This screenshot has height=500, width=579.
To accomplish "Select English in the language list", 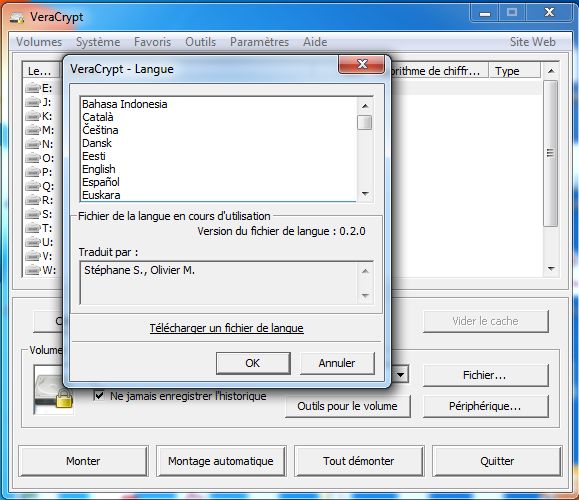I will point(99,169).
